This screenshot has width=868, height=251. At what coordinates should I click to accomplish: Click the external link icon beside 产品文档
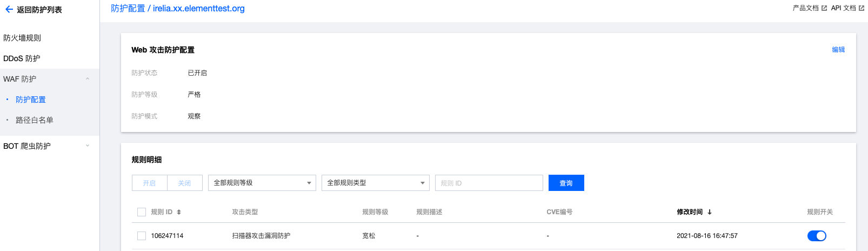(x=824, y=8)
